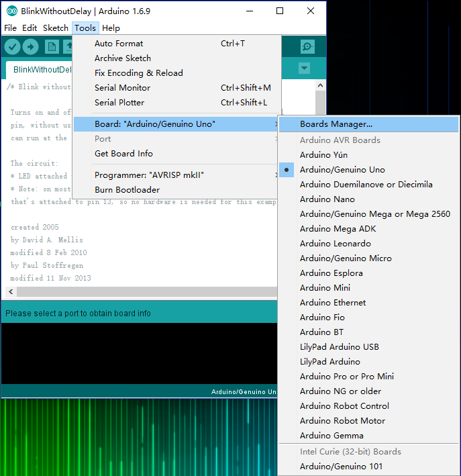Expand the Port submenu
Image resolution: width=461 pixels, height=476 pixels.
click(175, 139)
